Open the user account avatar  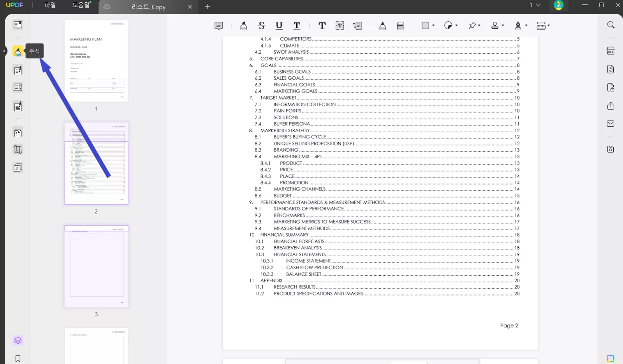click(558, 5)
